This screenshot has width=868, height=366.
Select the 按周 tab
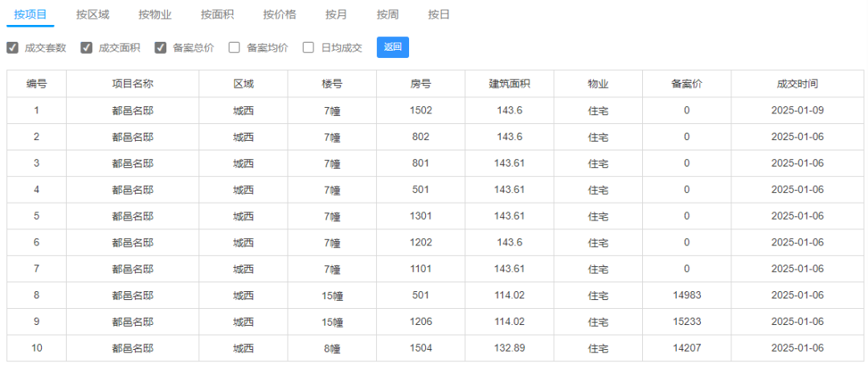tap(387, 15)
